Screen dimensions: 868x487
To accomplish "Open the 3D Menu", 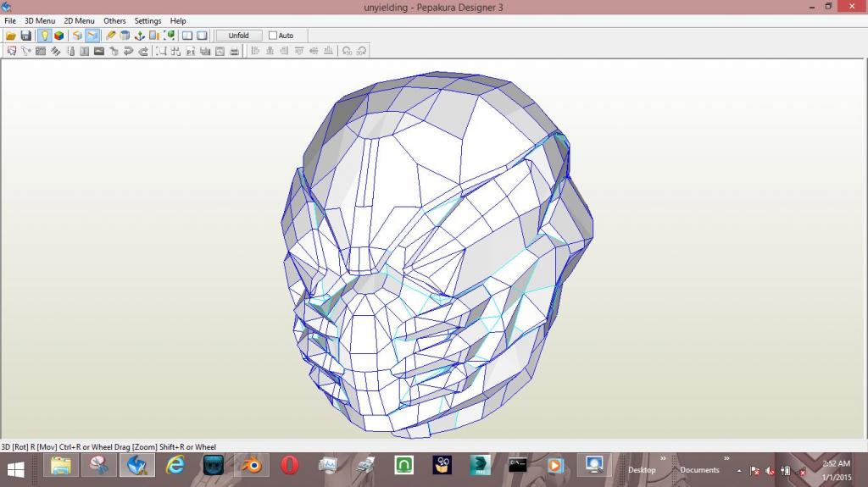I will pos(40,20).
